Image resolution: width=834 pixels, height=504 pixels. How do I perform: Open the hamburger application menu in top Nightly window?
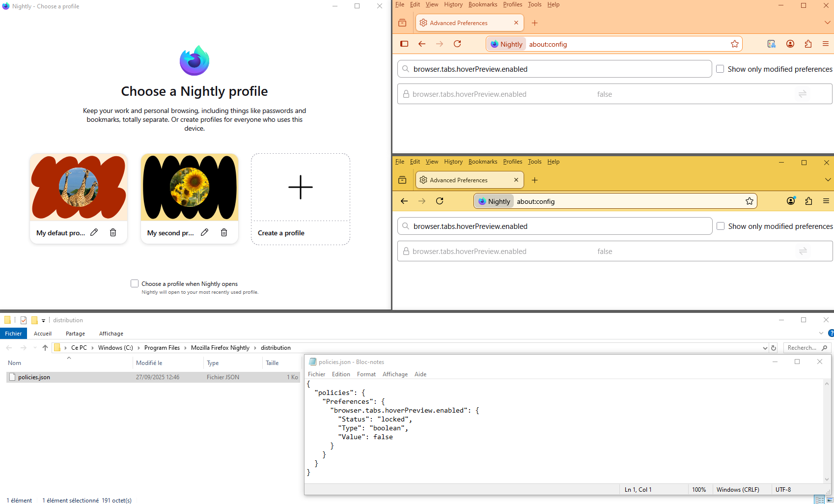point(826,44)
